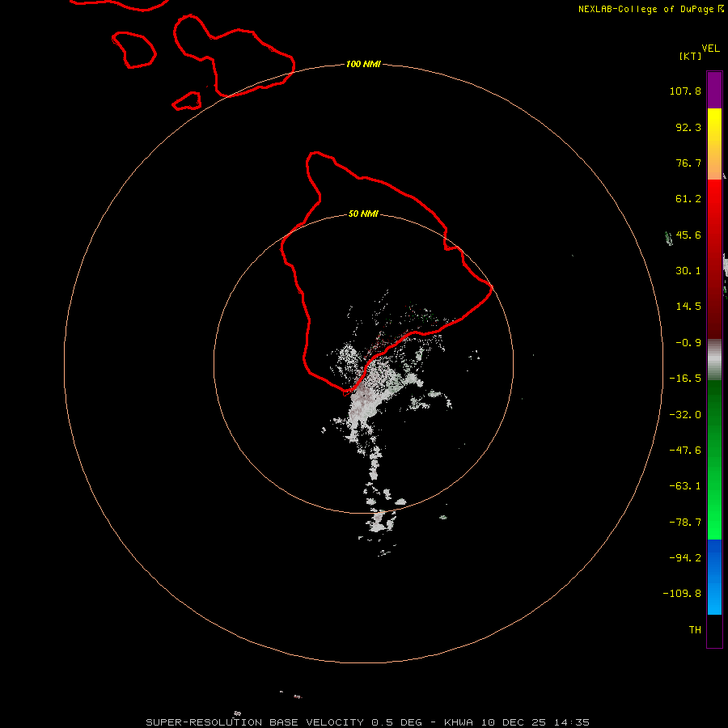Screen dimensions: 728x728
Task: Select the -109.8 velocity scale value
Action: 682,594
